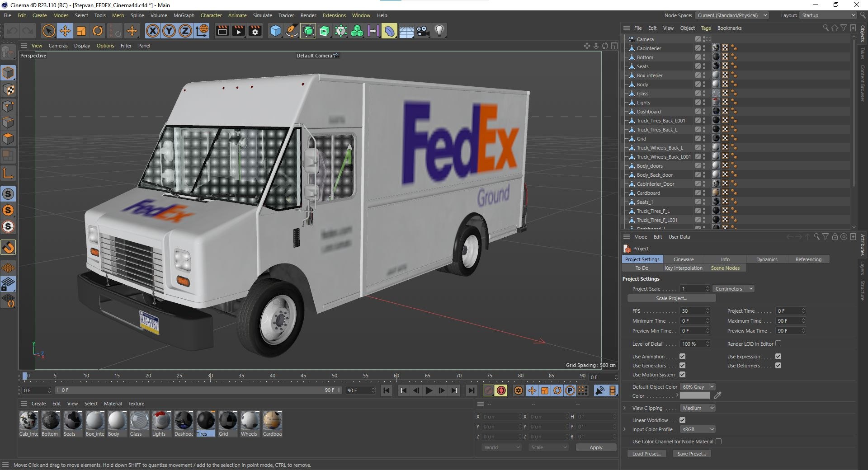Image resolution: width=868 pixels, height=470 pixels.
Task: Uncheck Use Deformers checkbox
Action: 778,366
